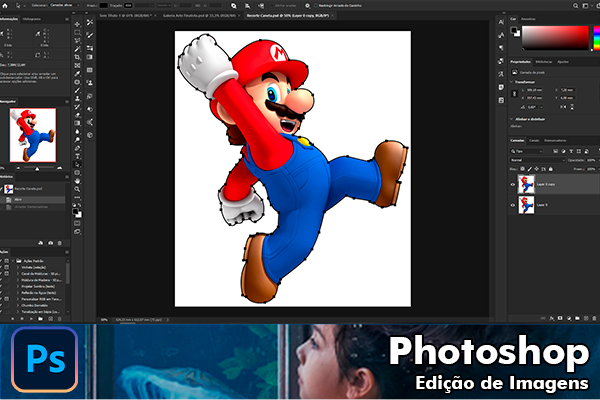Open path options gear in options bar
This screenshot has width=600, height=400.
coord(307,6)
